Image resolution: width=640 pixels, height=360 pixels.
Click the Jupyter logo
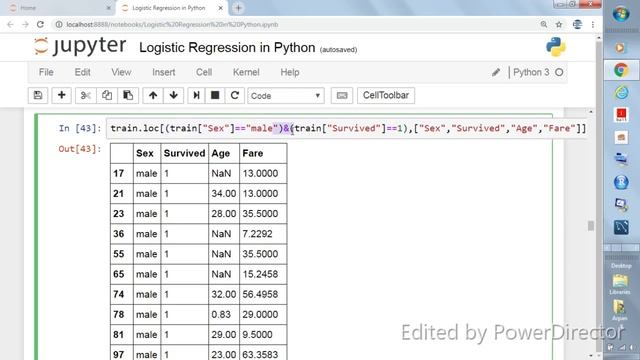click(80, 46)
